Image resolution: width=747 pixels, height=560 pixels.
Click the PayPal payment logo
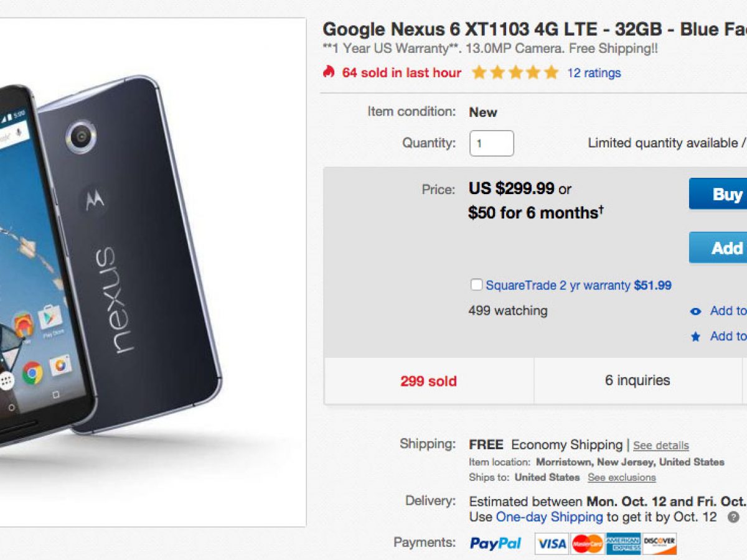click(496, 543)
